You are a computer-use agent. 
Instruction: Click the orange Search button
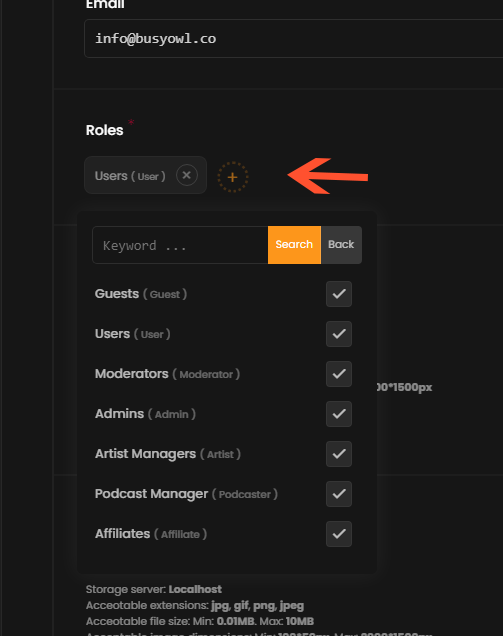tap(294, 245)
